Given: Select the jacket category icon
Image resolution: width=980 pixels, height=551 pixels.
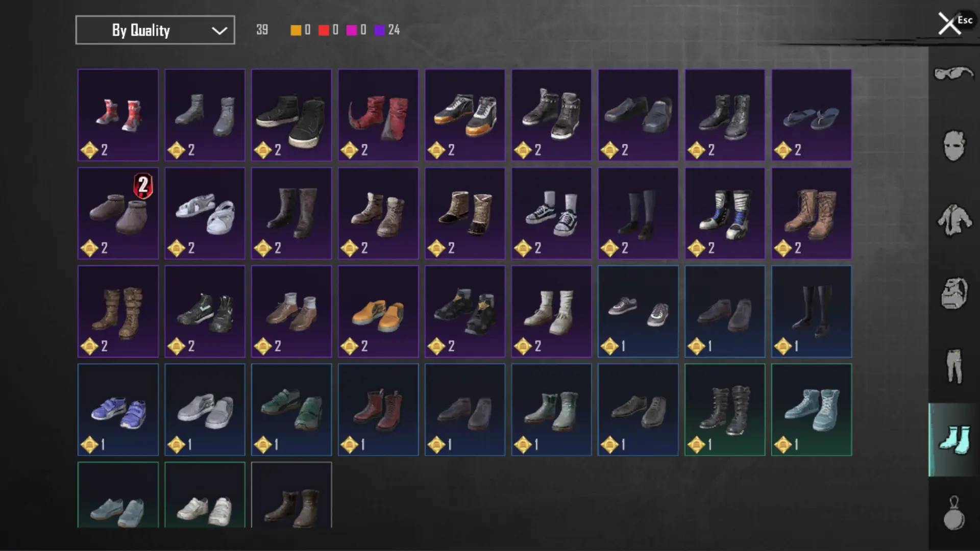Looking at the screenshot, I should point(953,220).
